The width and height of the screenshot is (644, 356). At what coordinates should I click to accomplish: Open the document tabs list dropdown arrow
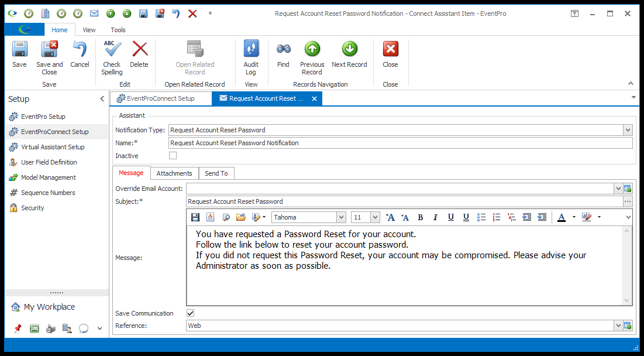(633, 97)
